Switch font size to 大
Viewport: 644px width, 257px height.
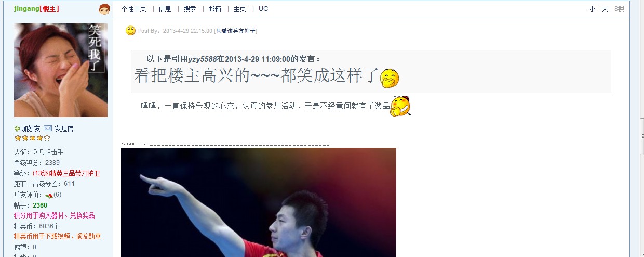[x=605, y=9]
